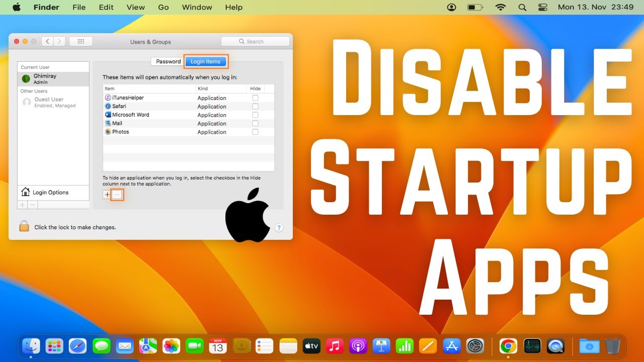Open Launchpad in the Dock
This screenshot has width=644, height=362.
click(x=54, y=346)
